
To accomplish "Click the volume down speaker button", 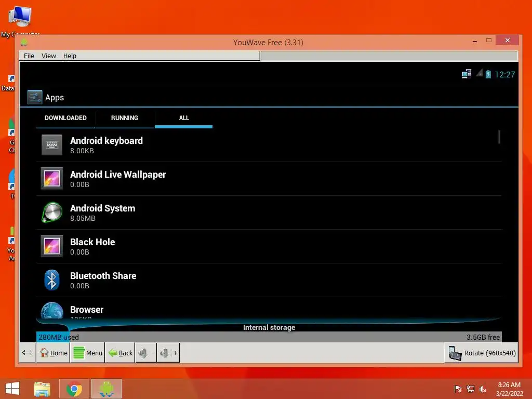I will coord(146,353).
